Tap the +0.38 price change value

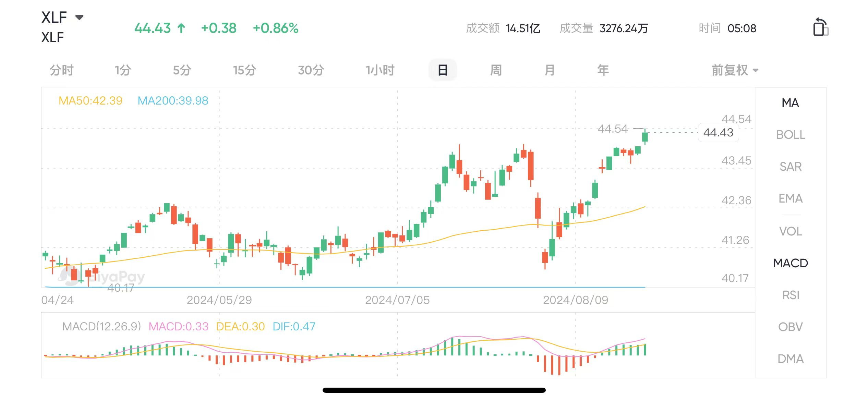pos(219,28)
